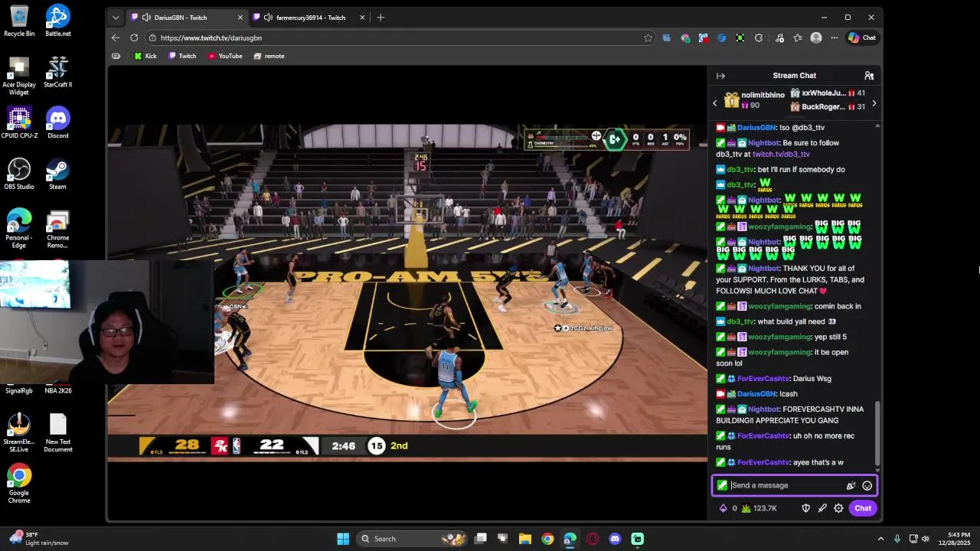Open the chat community users list
Screen dimensions: 980x551
[869, 76]
